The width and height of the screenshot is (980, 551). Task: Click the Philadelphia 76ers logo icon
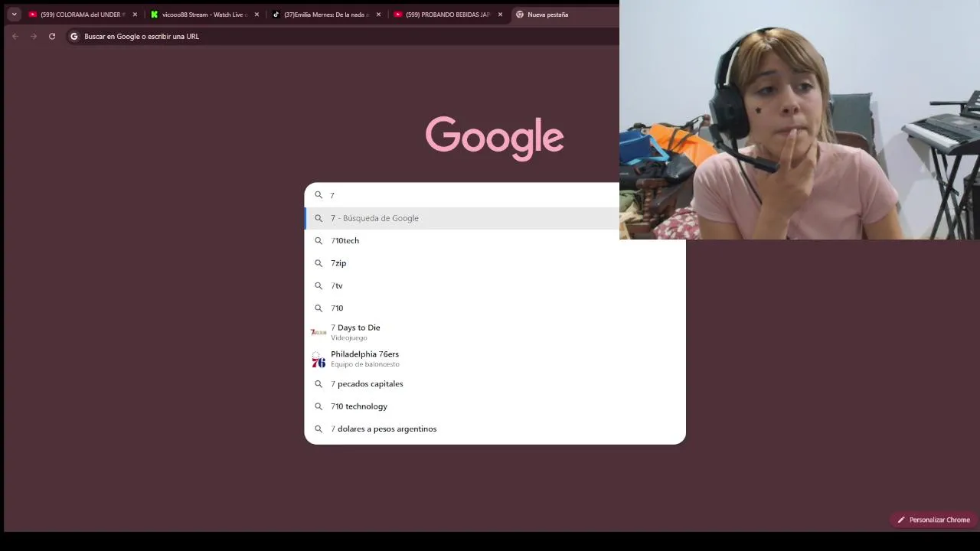(x=318, y=360)
